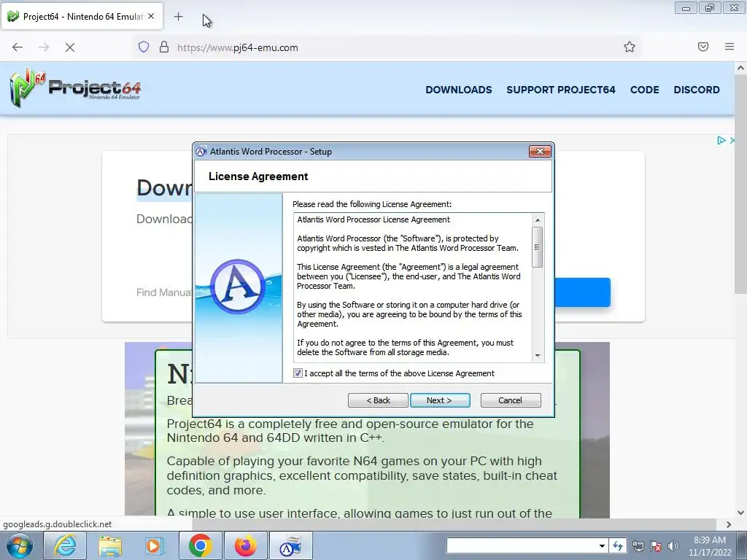This screenshot has width=747, height=560.
Task: Click the license agreement scrollbar thumb
Action: point(538,247)
